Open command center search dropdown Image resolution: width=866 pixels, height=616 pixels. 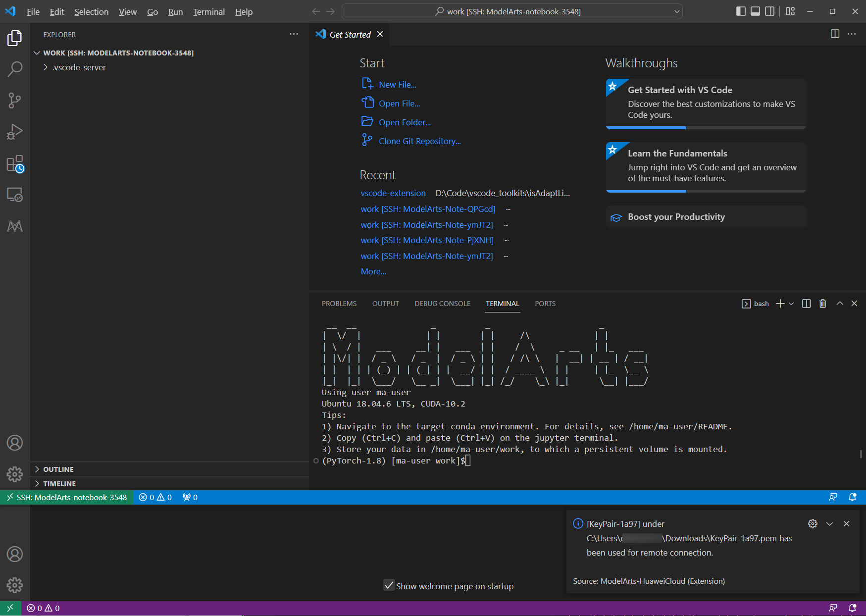click(676, 11)
